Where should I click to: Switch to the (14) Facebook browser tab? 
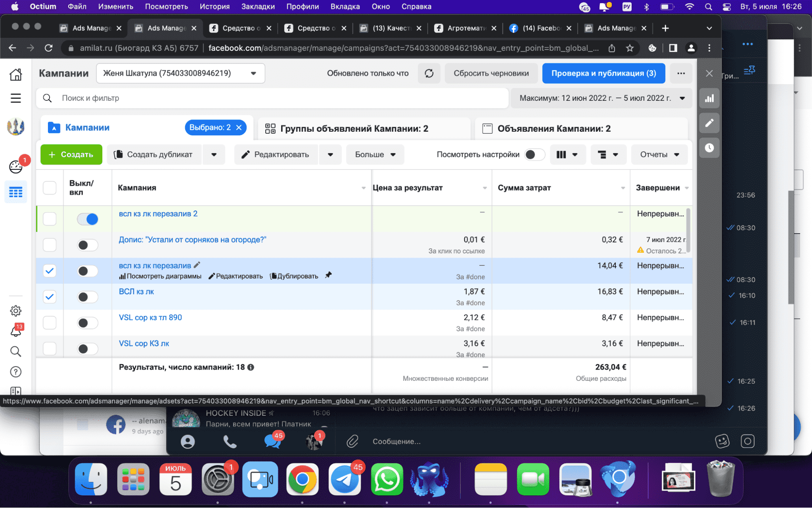coord(540,28)
